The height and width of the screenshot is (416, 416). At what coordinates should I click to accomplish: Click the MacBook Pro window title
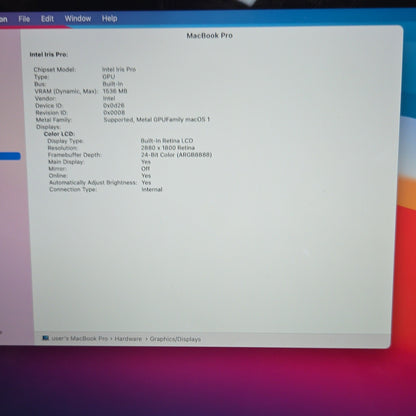click(209, 36)
